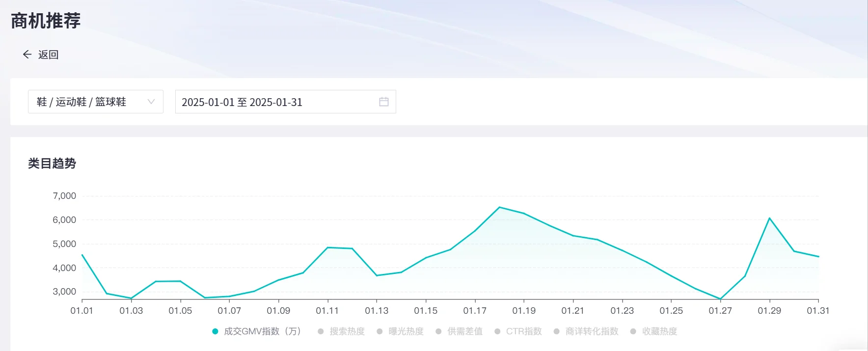868x351 pixels.
Task: Click the 01.29 spike point on chart
Action: [x=769, y=218]
